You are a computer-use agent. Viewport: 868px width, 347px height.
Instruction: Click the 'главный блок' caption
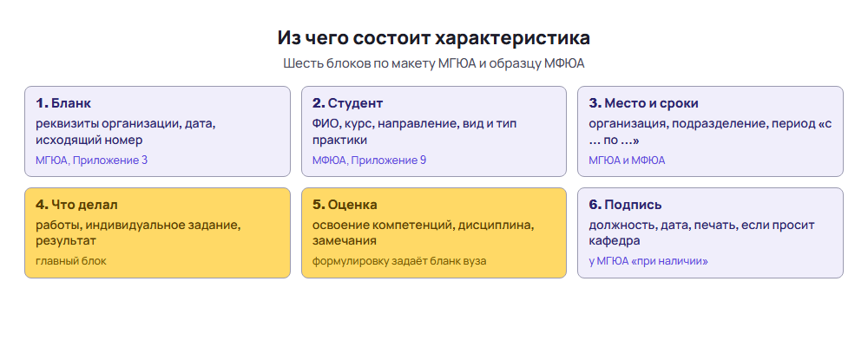pos(71,261)
